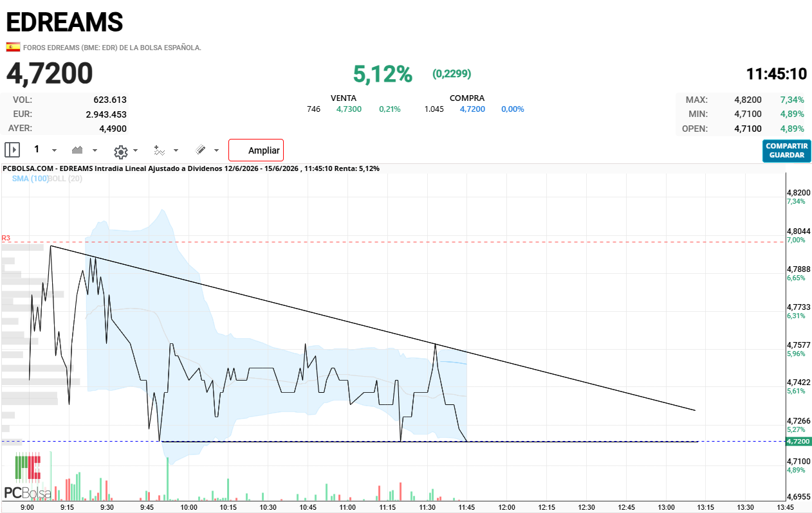Click the EUR value 2.943.453

coord(106,114)
